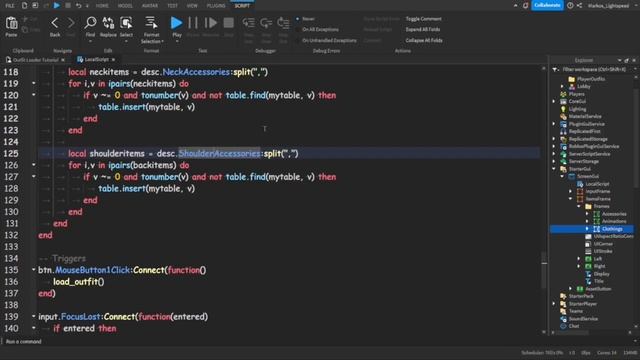This screenshot has height=360, width=640.
Task: Click the Format Selection icon
Action: [151, 23]
